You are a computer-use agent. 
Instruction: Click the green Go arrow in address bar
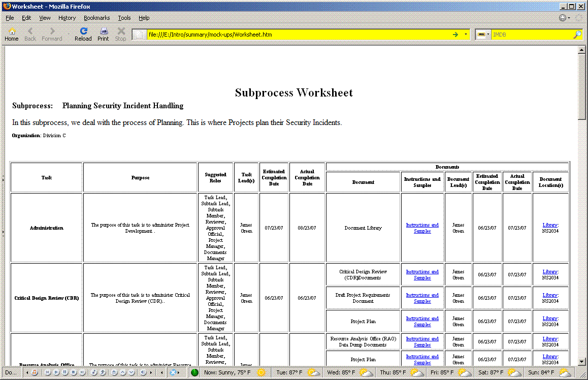coord(455,35)
